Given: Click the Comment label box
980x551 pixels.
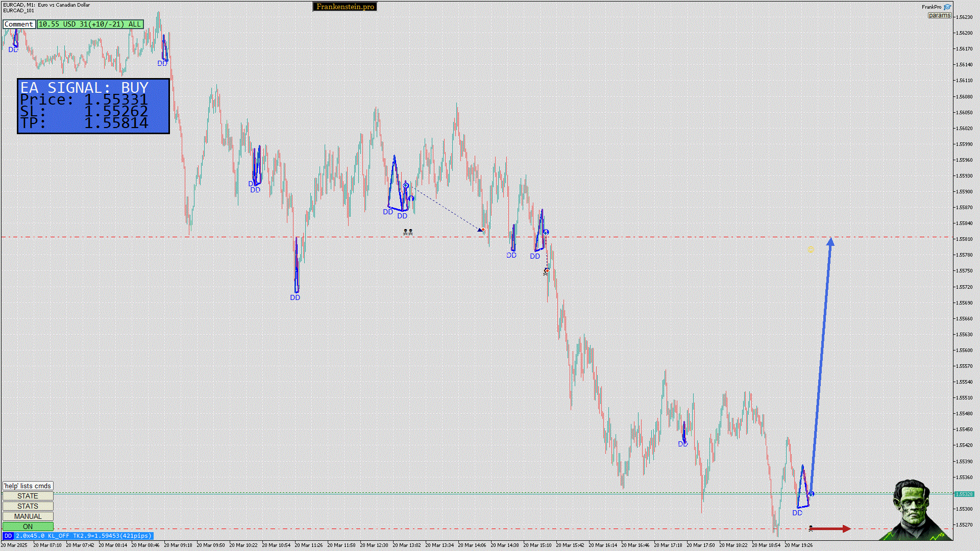Looking at the screenshot, I should (x=19, y=24).
